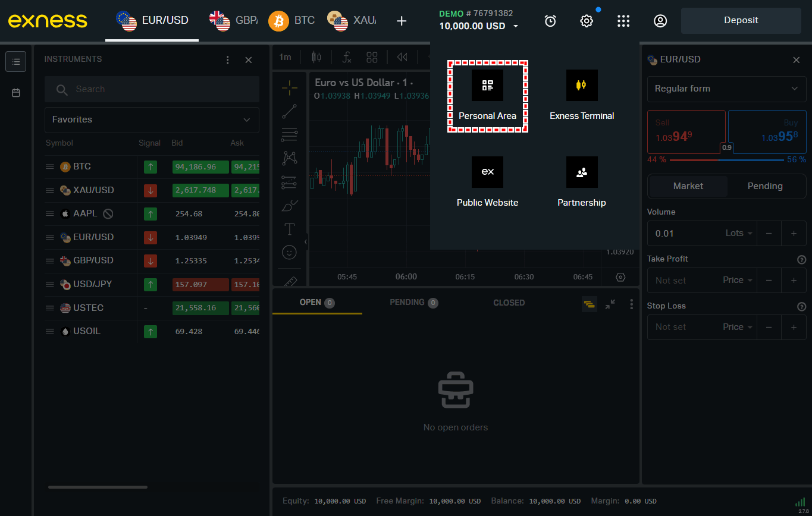
Task: Expand the Favorites instrument group dropdown
Action: click(152, 119)
